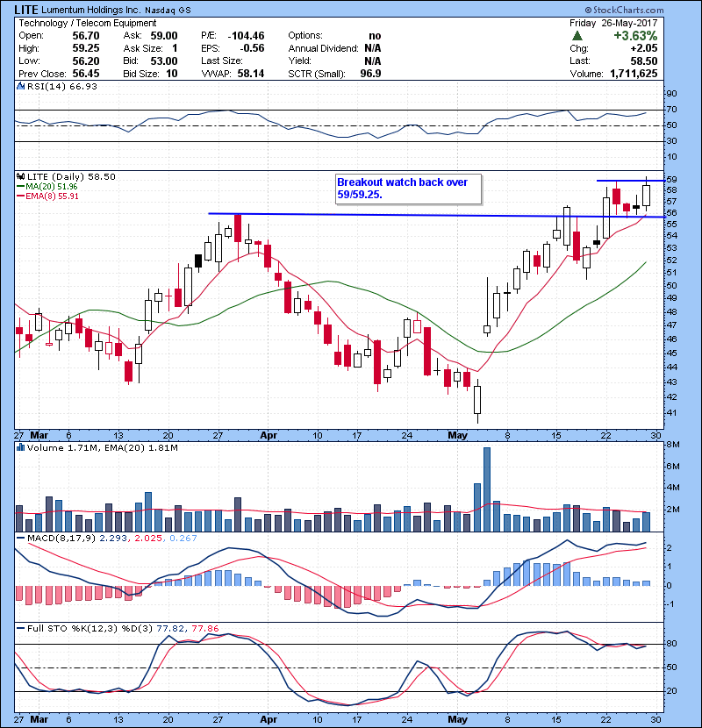Click the MACD signal value 2.025

click(148, 539)
